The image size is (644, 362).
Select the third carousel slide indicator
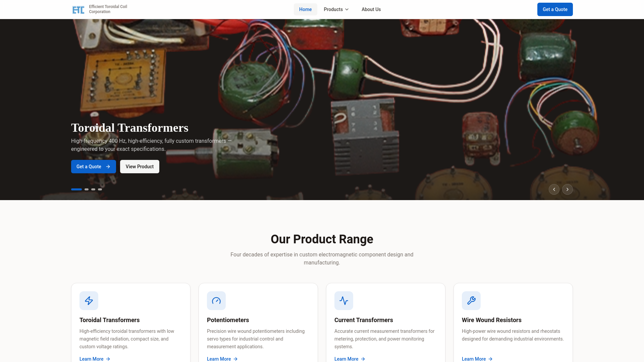[93, 189]
